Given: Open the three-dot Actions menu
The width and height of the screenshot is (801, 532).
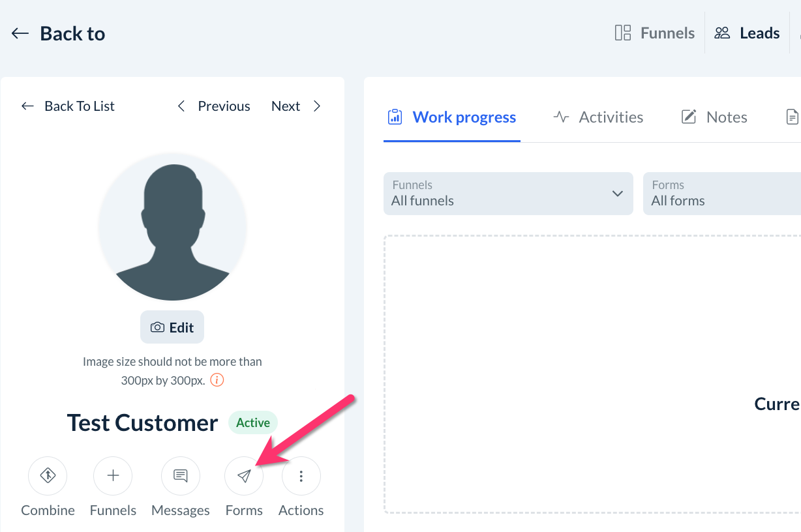Looking at the screenshot, I should coord(301,476).
